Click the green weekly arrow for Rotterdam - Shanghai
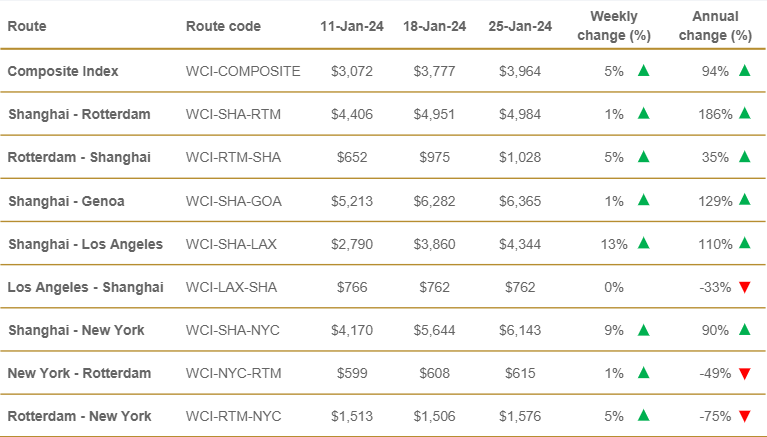Viewport: 767px width, 437px height. coord(644,157)
